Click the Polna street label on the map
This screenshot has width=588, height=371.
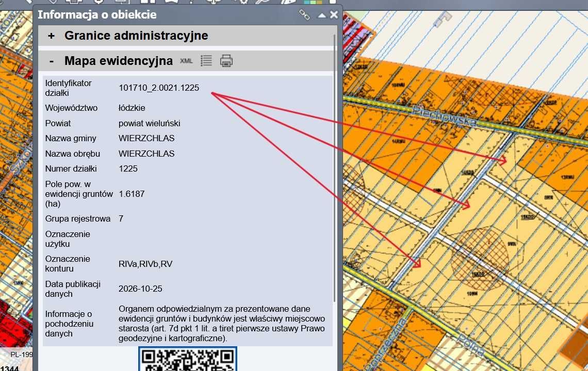470,345
